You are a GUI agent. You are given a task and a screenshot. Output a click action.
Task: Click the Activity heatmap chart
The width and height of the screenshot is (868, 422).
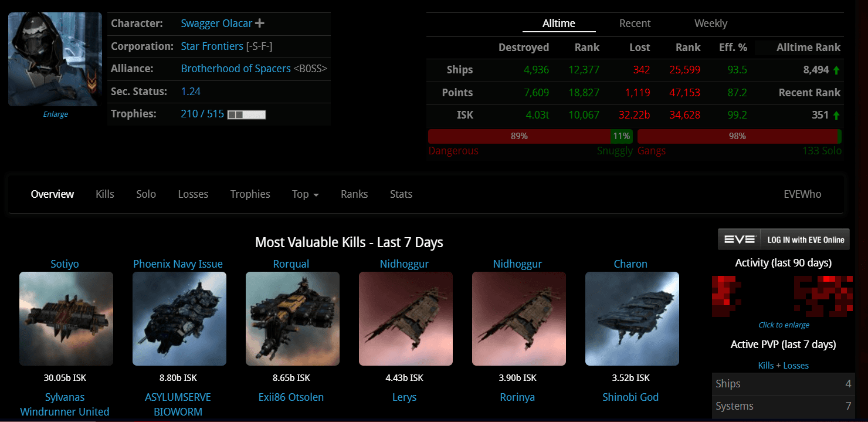tap(782, 296)
